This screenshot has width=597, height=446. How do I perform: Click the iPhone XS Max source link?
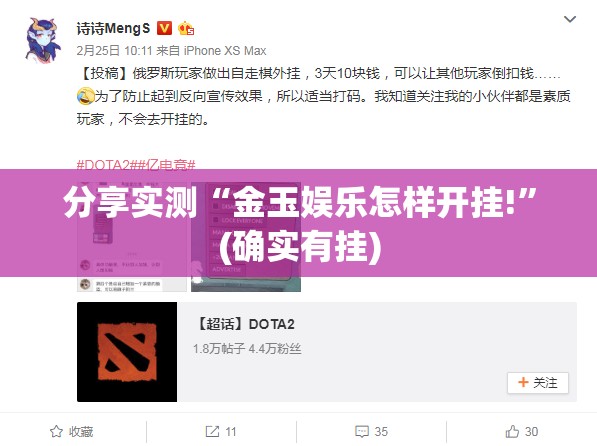pos(225,51)
